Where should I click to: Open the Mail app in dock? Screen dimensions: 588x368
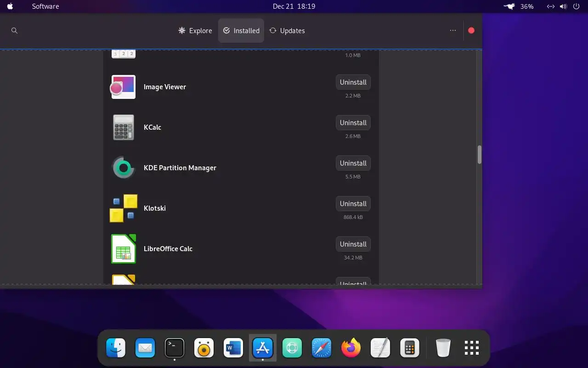pos(145,348)
